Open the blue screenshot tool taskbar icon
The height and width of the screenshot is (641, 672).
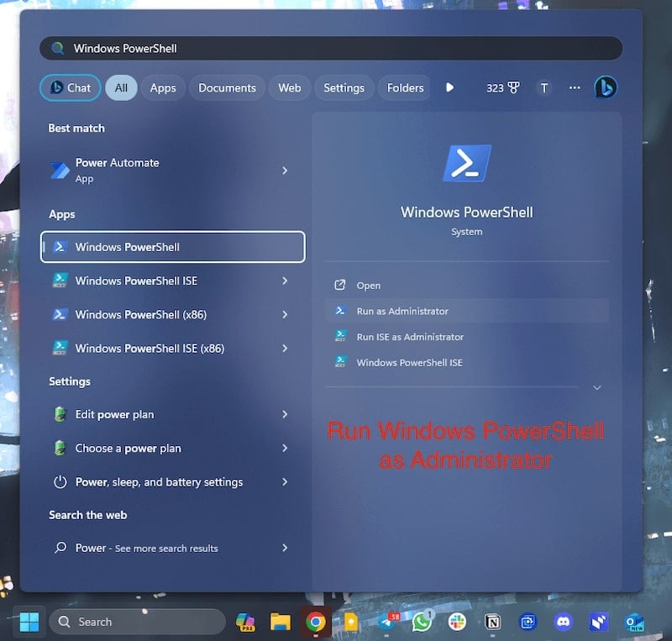point(528,622)
